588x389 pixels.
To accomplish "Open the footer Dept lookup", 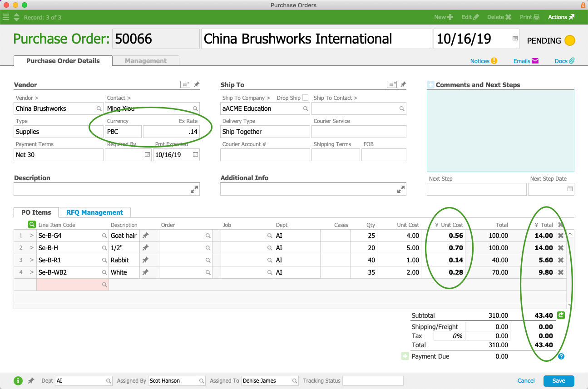I will tap(109, 381).
